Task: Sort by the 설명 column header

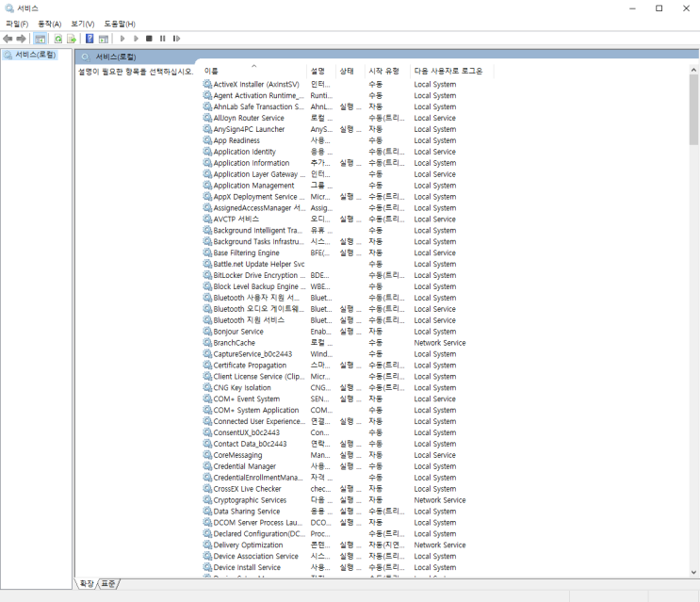Action: click(320, 71)
